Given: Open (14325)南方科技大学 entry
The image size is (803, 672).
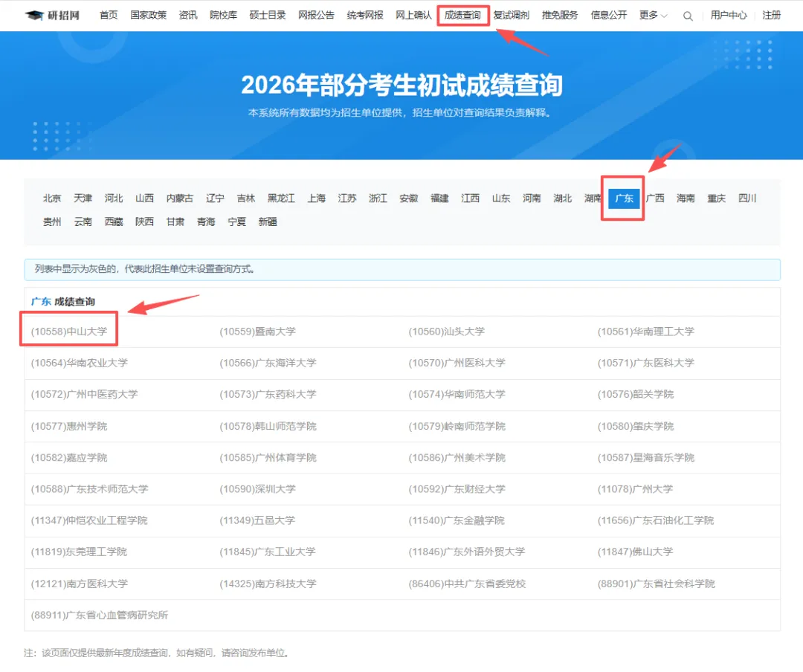Looking at the screenshot, I should (x=268, y=584).
